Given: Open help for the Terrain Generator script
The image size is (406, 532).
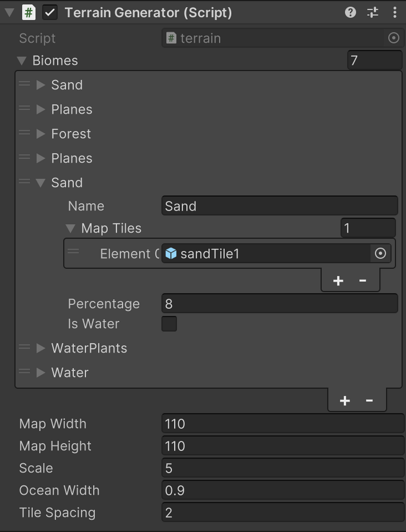Looking at the screenshot, I should pyautogui.click(x=350, y=12).
